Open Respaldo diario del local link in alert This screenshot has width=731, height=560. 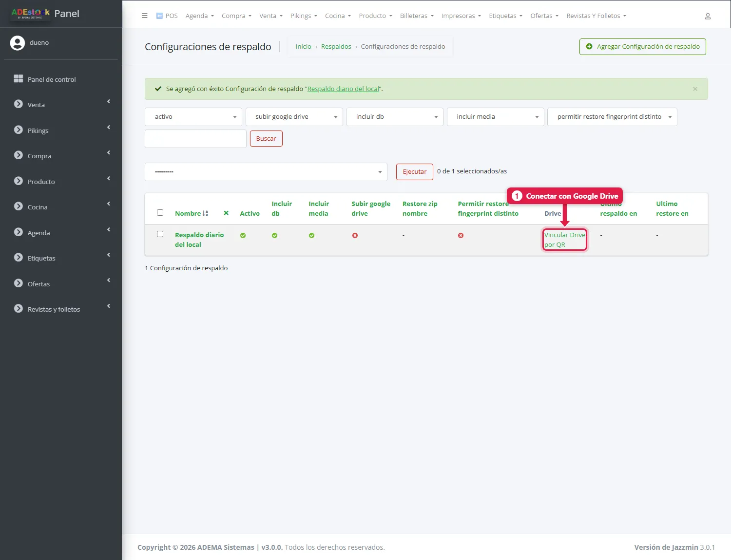(x=343, y=89)
